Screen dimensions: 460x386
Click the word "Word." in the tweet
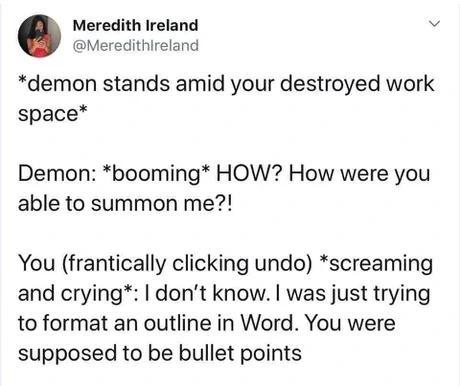(268, 323)
